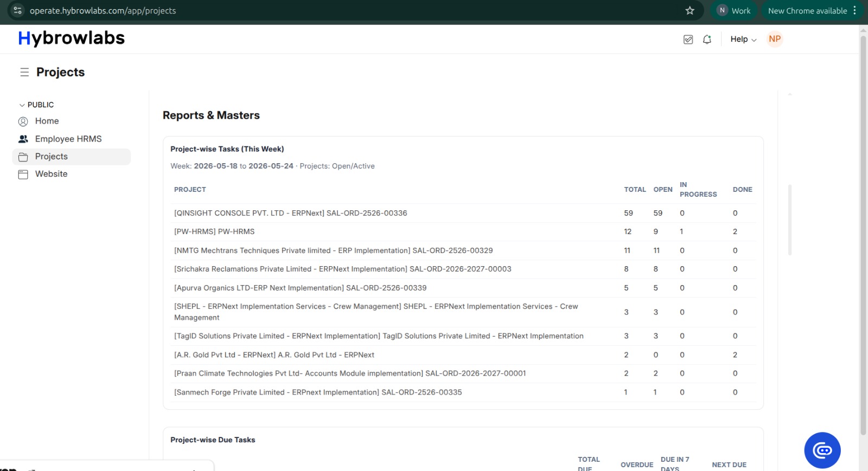Click the week start date 2026-05-18
The image size is (868, 471).
pos(215,166)
